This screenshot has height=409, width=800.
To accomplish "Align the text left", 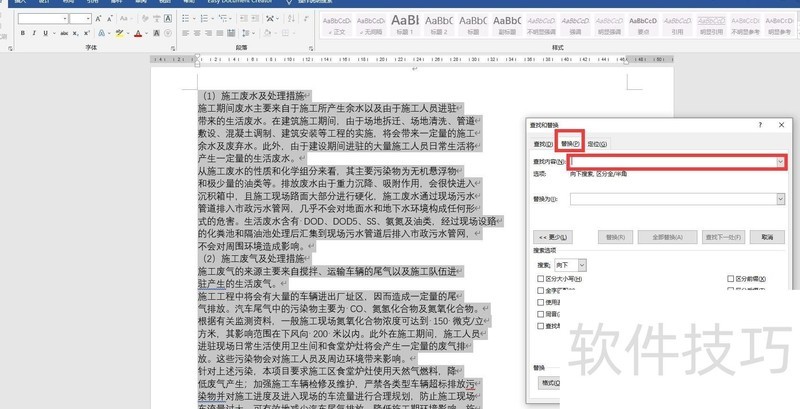I will (x=186, y=33).
